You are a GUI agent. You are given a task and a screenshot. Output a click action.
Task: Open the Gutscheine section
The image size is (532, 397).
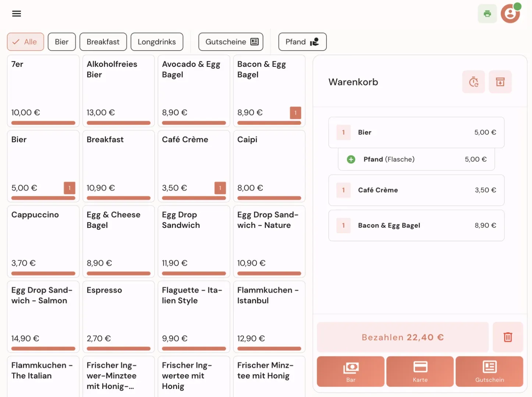pos(231,42)
